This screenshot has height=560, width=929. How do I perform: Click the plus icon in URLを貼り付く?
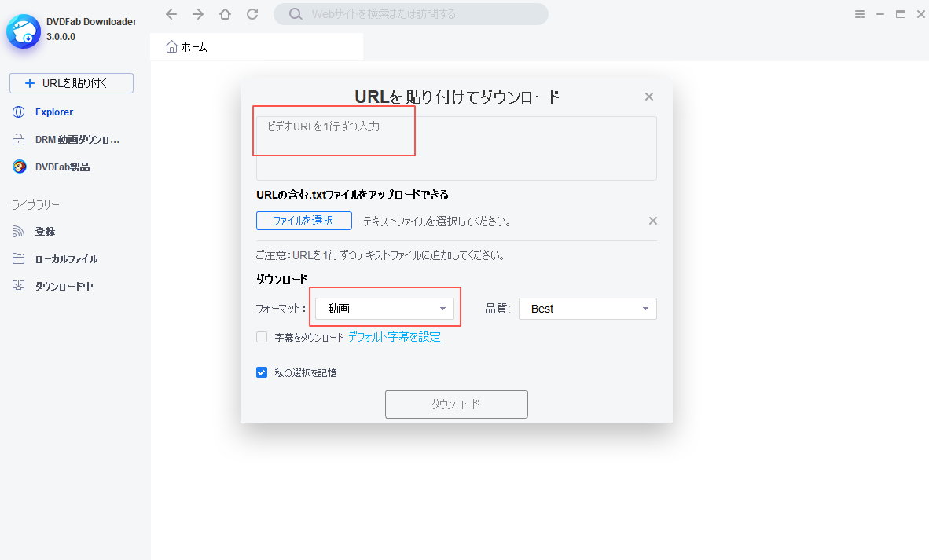tap(30, 83)
